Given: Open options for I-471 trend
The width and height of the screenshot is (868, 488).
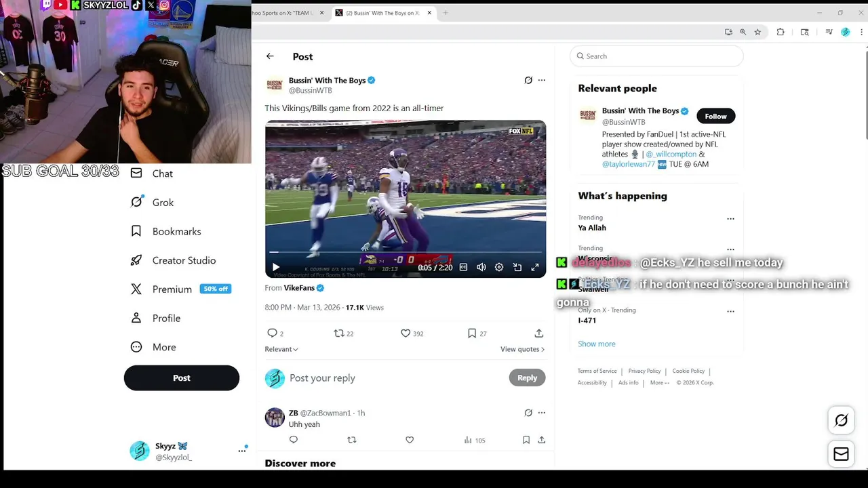Looking at the screenshot, I should click(730, 312).
